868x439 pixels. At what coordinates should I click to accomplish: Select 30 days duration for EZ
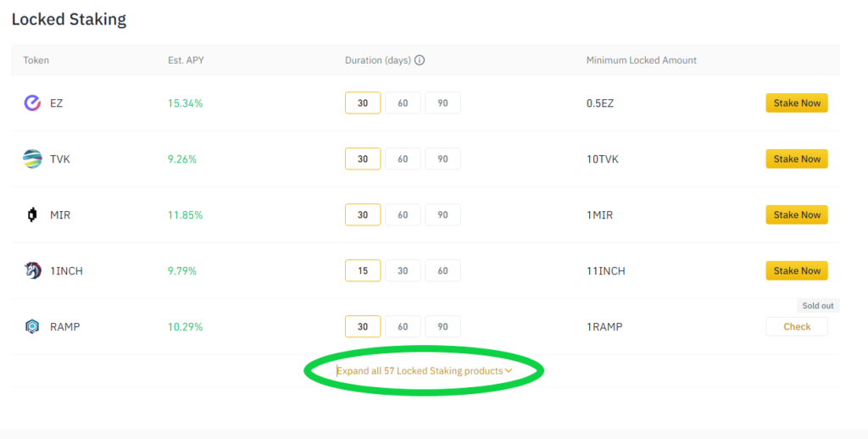(363, 103)
